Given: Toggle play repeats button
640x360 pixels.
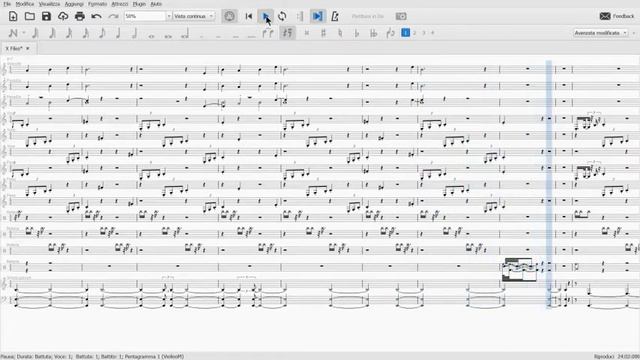Looking at the screenshot, I should click(300, 16).
